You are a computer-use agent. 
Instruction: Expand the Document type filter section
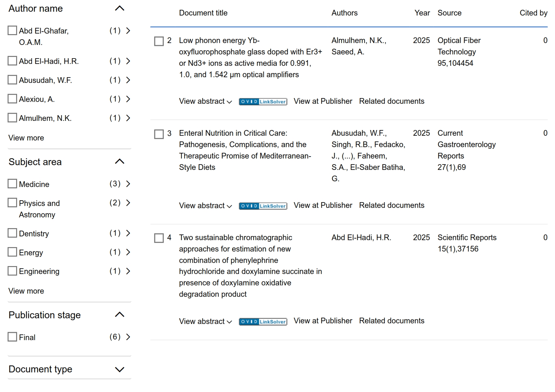pos(120,369)
